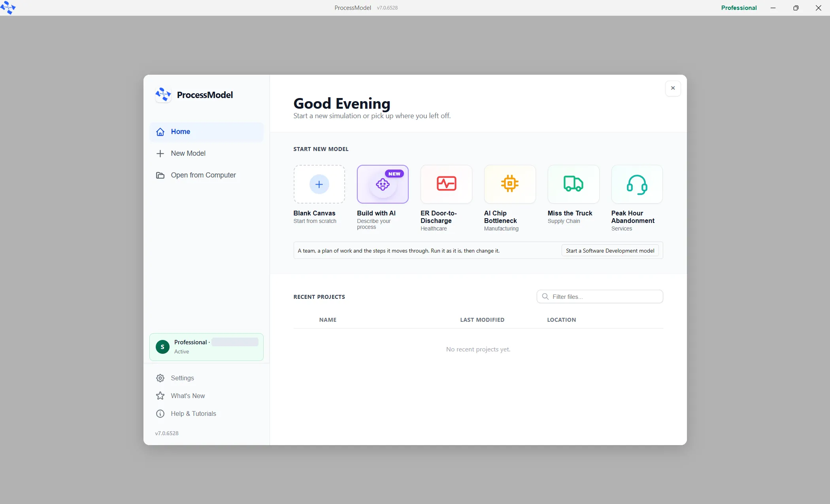This screenshot has height=504, width=830.
Task: Choose Open from Computer
Action: pyautogui.click(x=206, y=175)
